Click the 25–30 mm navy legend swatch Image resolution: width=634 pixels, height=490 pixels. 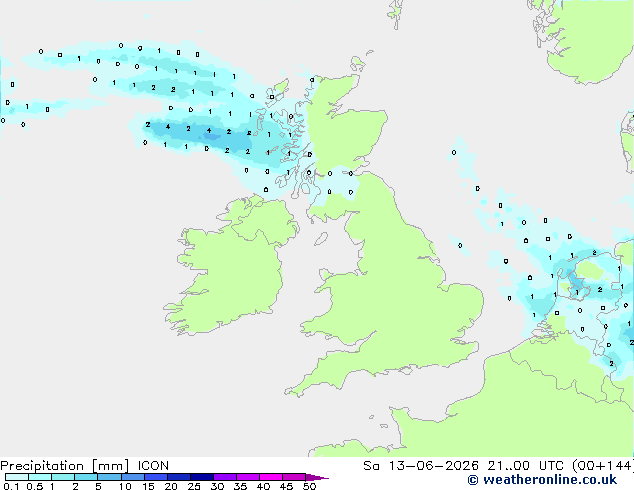coord(202,477)
